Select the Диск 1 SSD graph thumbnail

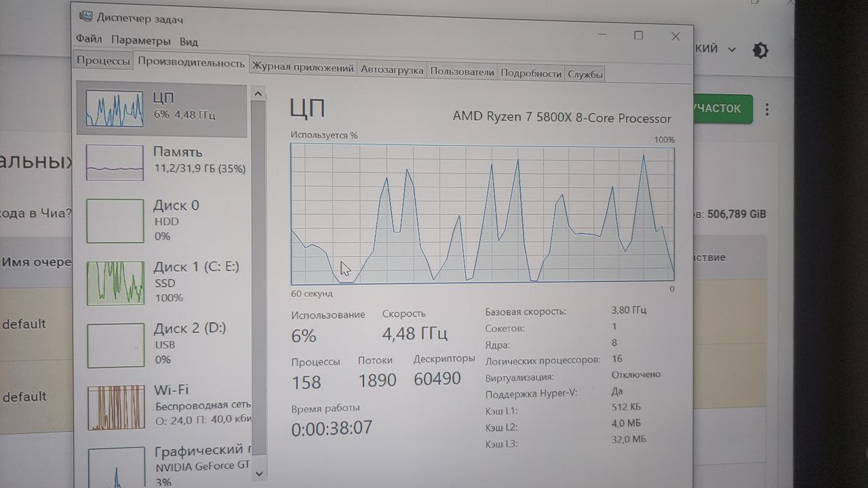click(x=115, y=283)
